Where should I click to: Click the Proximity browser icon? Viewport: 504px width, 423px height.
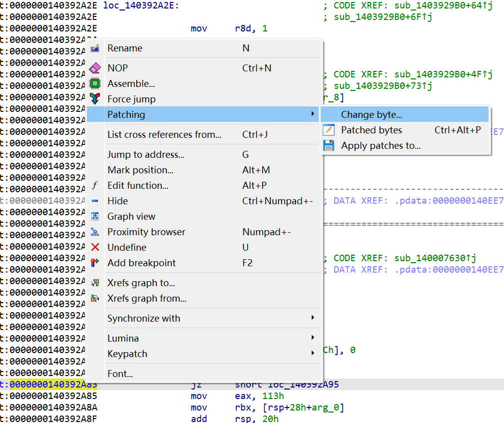[94, 232]
